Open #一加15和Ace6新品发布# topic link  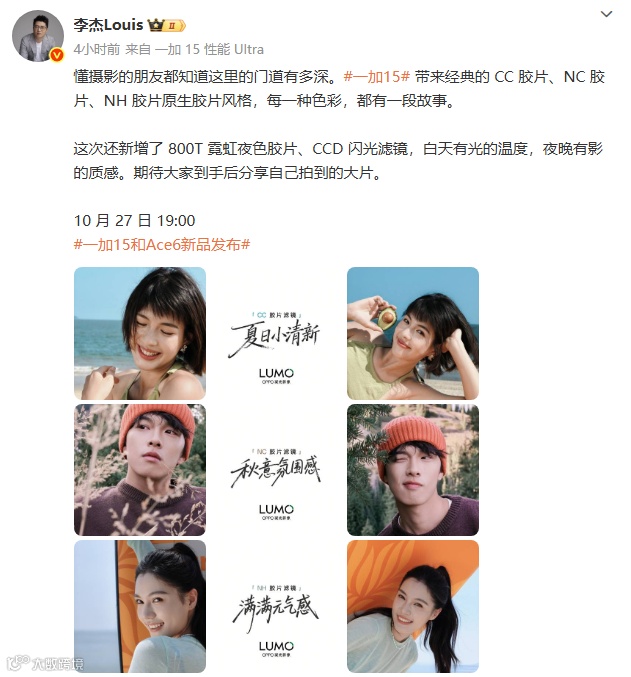pyautogui.click(x=162, y=245)
